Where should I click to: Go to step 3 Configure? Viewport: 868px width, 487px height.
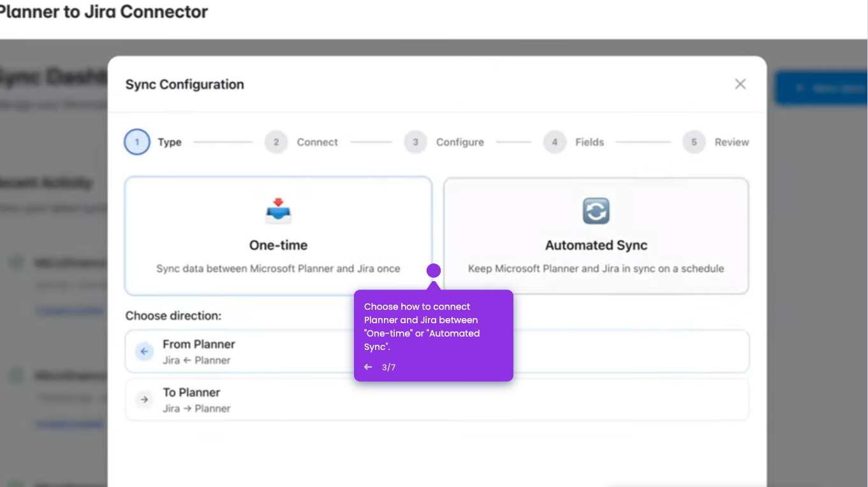click(x=444, y=142)
